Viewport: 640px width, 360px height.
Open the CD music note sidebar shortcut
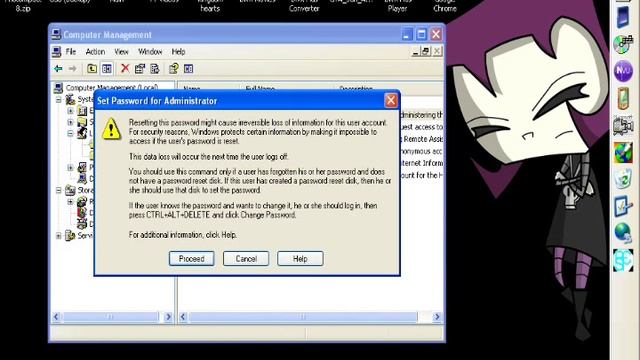coord(623,44)
